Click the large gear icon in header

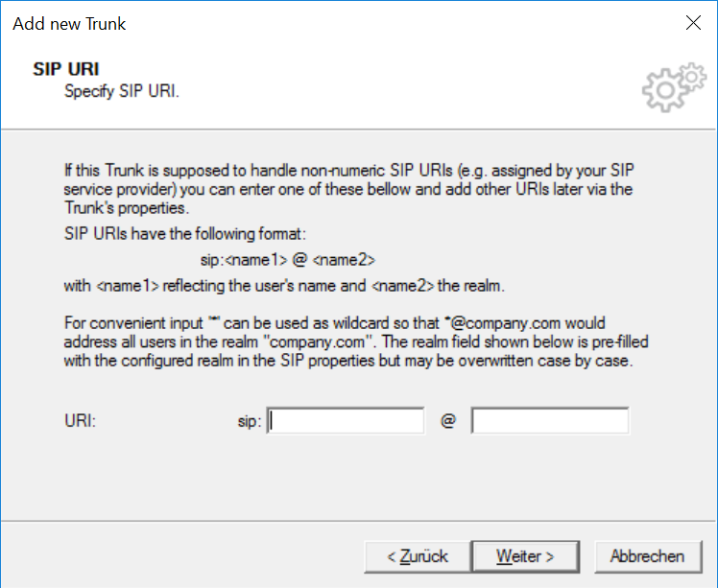click(664, 90)
